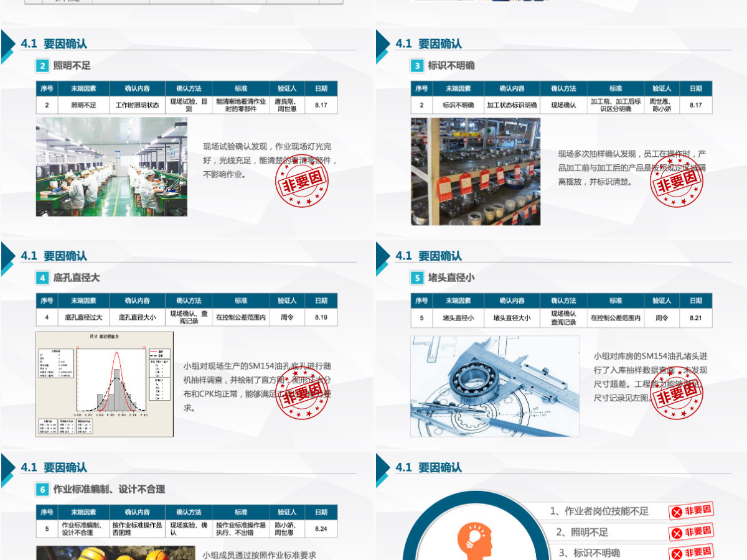747x560 pixels.
Task: Click the table cell 底孔直径大小
Action: 137,317
